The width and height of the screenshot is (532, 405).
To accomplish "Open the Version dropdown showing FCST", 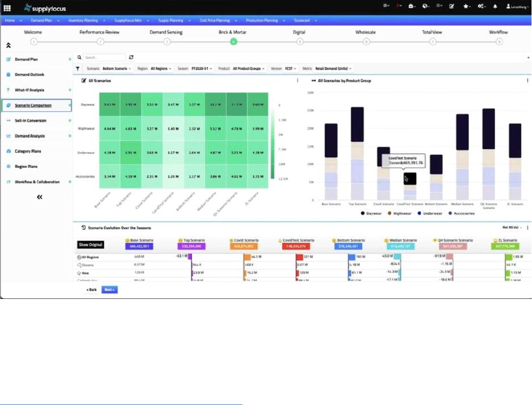I will tap(291, 69).
